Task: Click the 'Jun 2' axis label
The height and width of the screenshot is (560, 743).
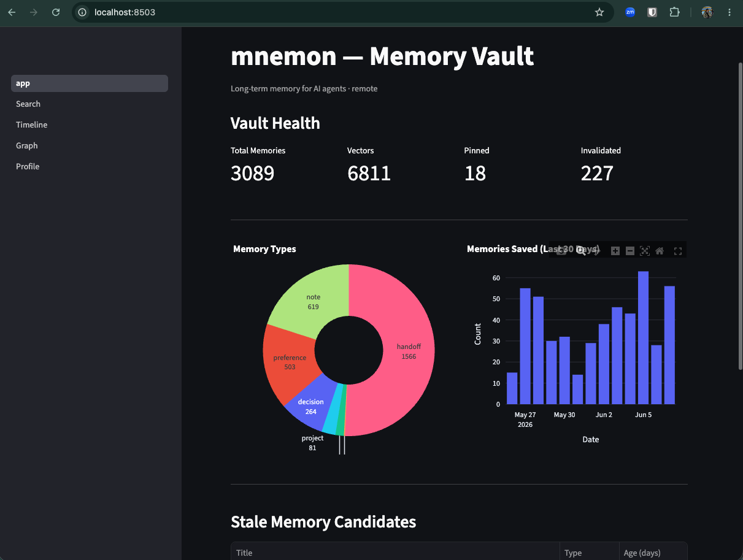Action: (x=604, y=415)
